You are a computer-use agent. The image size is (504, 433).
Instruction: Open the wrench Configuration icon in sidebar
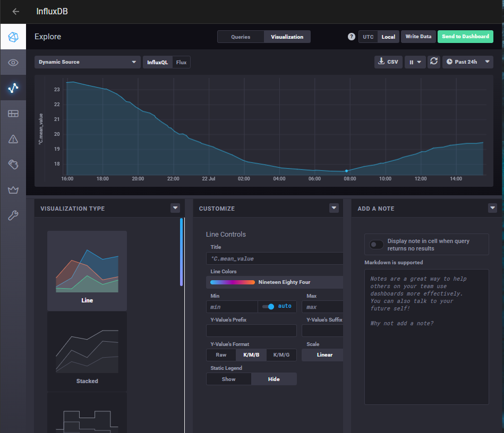(x=13, y=215)
